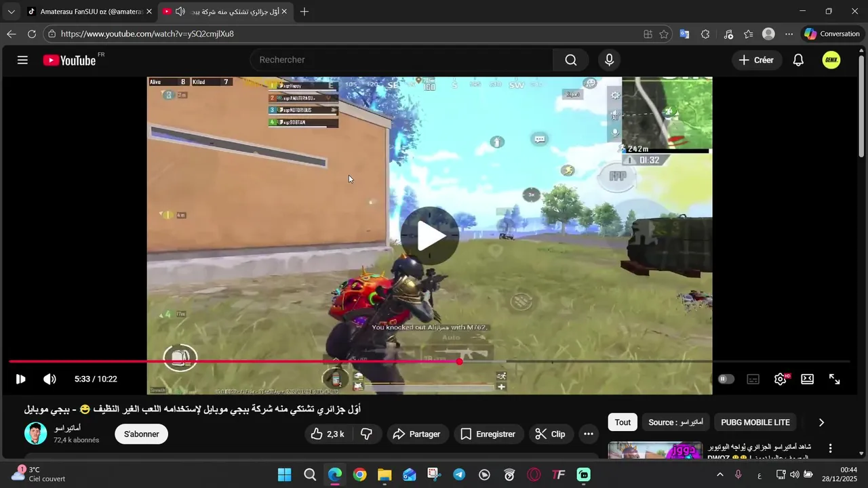Open the YouTube hamburger guide menu
Image resolution: width=868 pixels, height=488 pixels.
22,60
